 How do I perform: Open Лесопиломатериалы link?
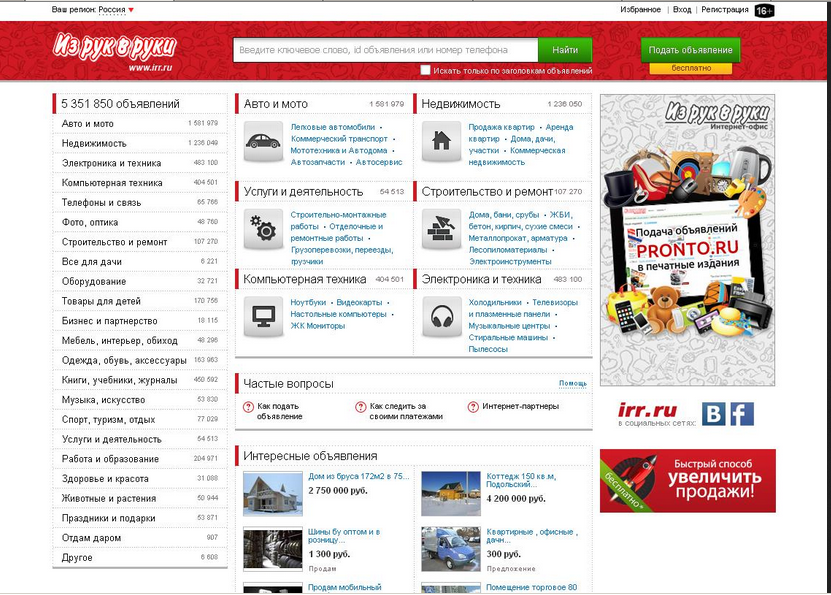tap(508, 250)
